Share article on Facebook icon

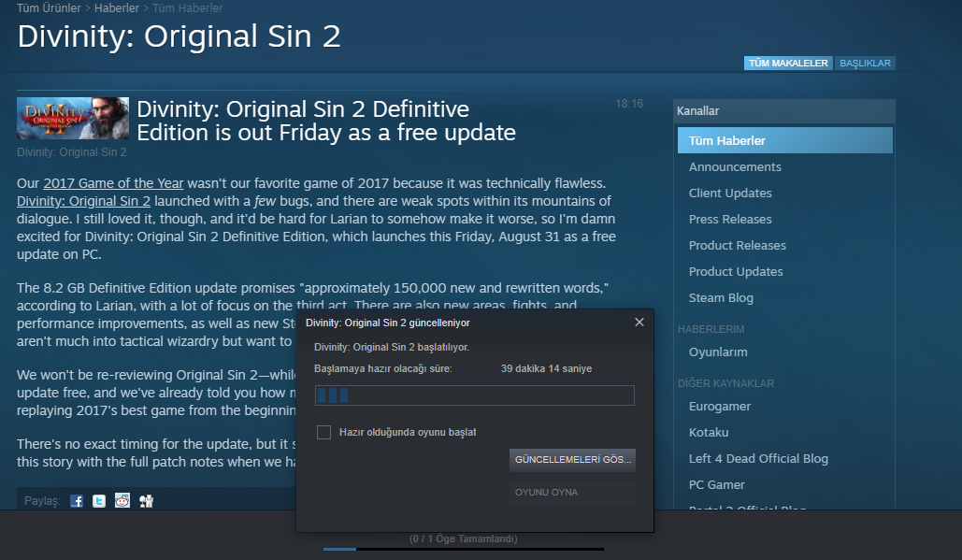tap(77, 501)
